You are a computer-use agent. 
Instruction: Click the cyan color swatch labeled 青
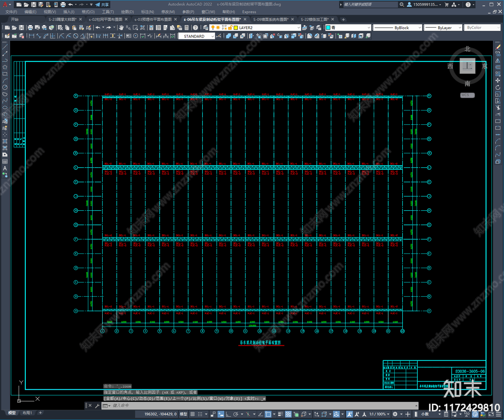(328, 28)
